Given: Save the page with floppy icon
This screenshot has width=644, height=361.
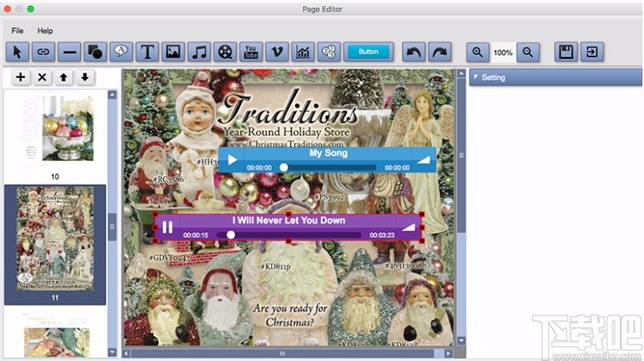Looking at the screenshot, I should [x=566, y=52].
